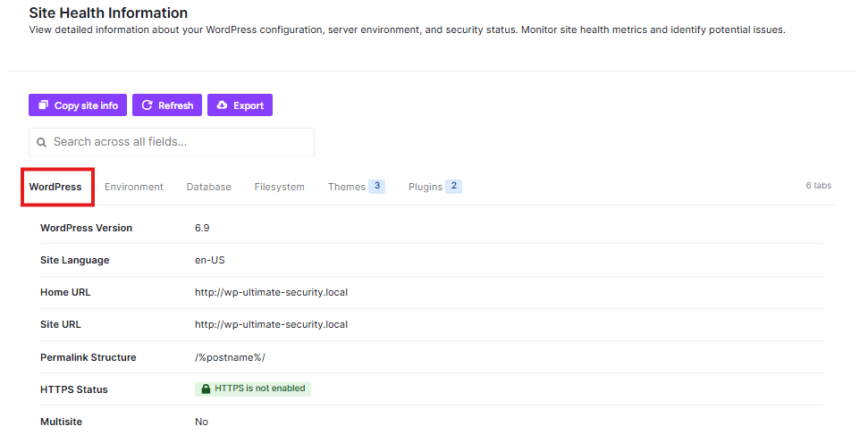The width and height of the screenshot is (868, 443).
Task: Click the padlock icon in HTTPS status
Action: pos(206,389)
